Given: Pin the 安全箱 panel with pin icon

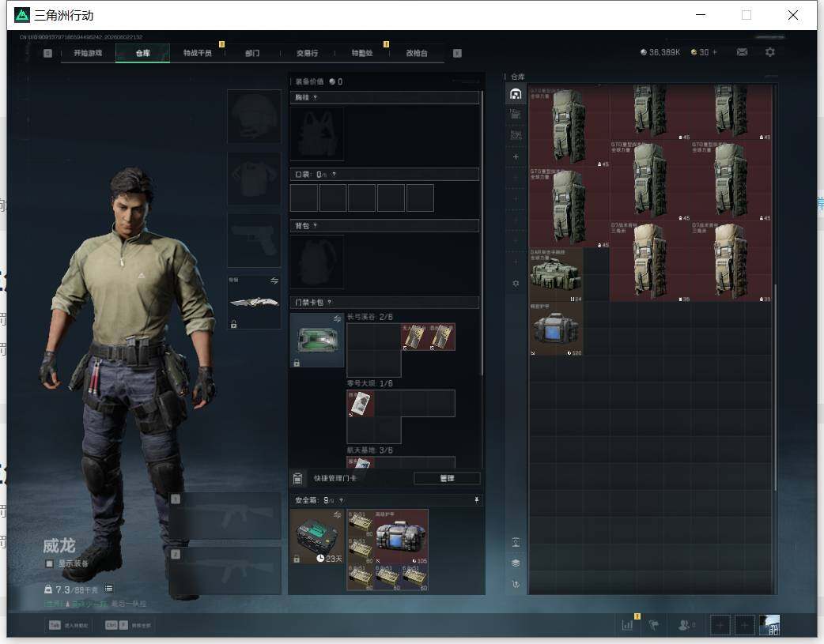Looking at the screenshot, I should 476,500.
